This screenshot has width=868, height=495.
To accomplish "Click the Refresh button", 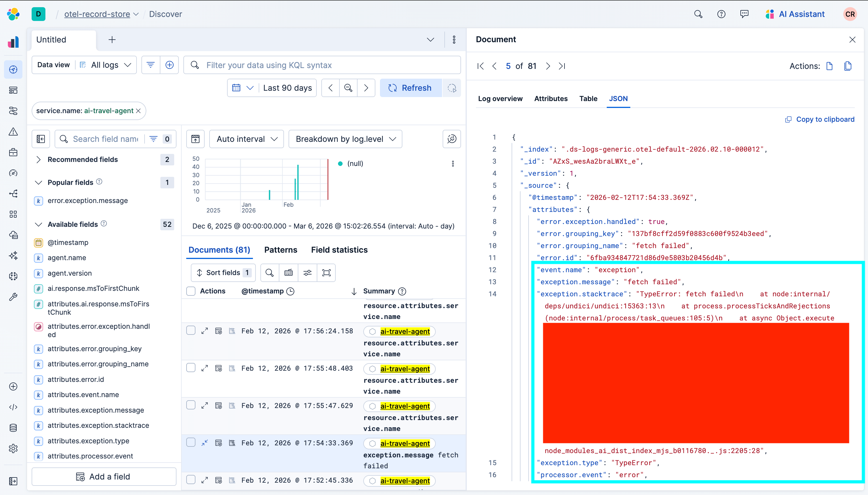I will point(410,88).
